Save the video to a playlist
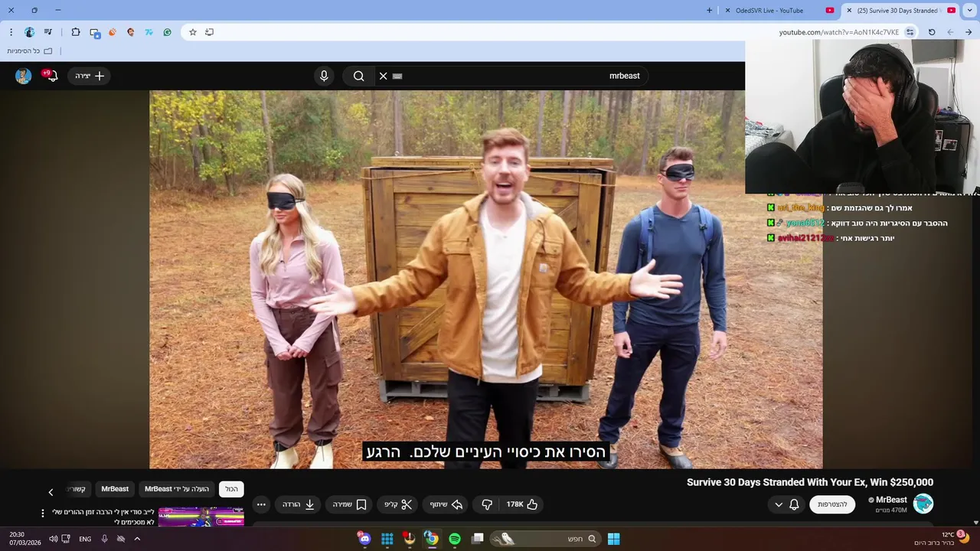 click(350, 504)
